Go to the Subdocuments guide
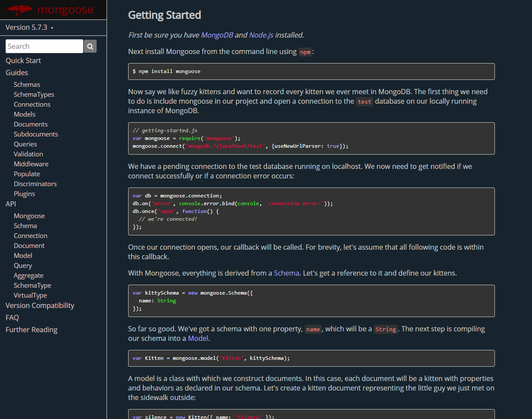The width and height of the screenshot is (532, 419). (x=36, y=134)
